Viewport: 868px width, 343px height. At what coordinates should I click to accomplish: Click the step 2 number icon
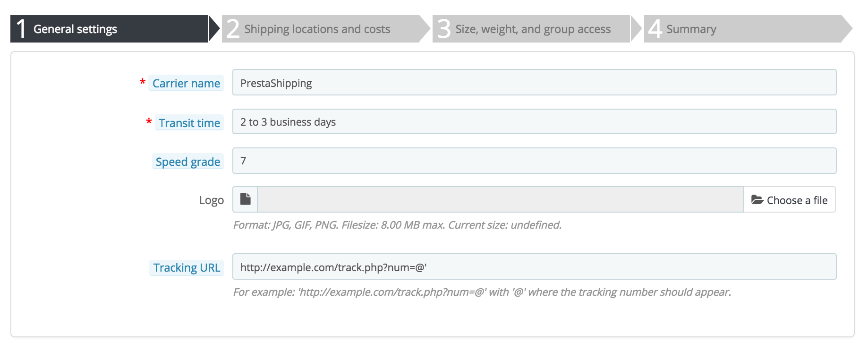pos(233,29)
